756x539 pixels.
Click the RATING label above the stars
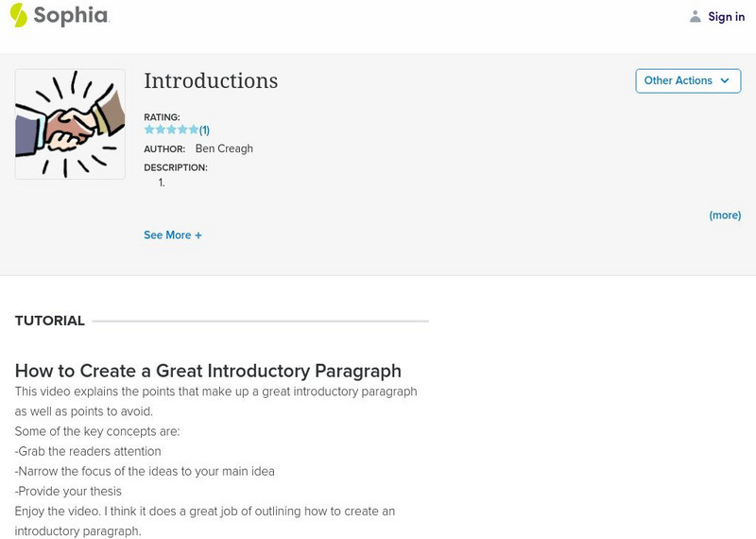click(162, 117)
